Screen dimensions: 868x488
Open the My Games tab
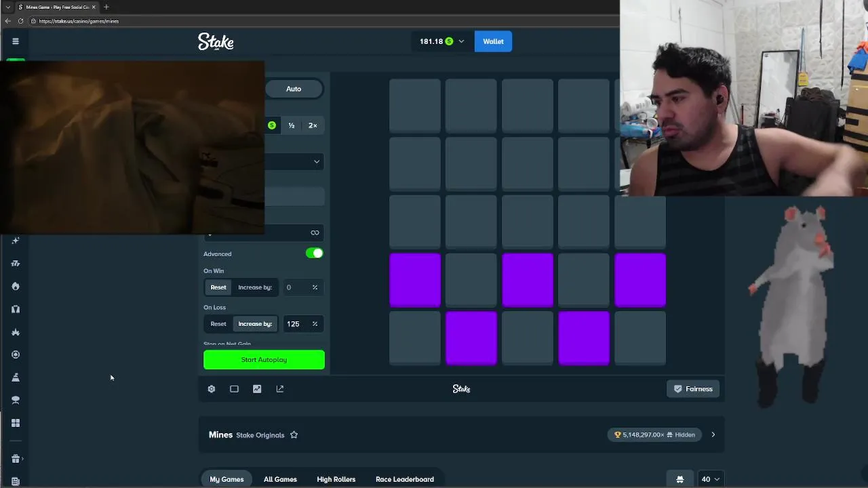click(x=226, y=479)
